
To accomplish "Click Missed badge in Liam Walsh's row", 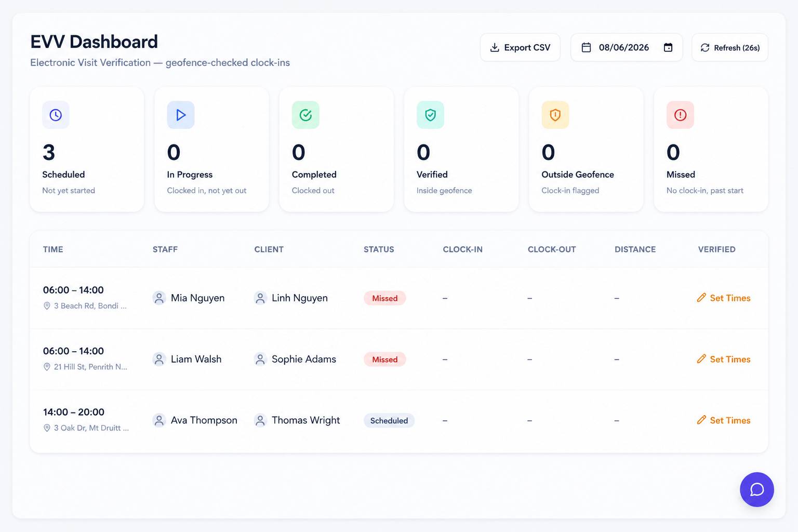I will coord(385,360).
